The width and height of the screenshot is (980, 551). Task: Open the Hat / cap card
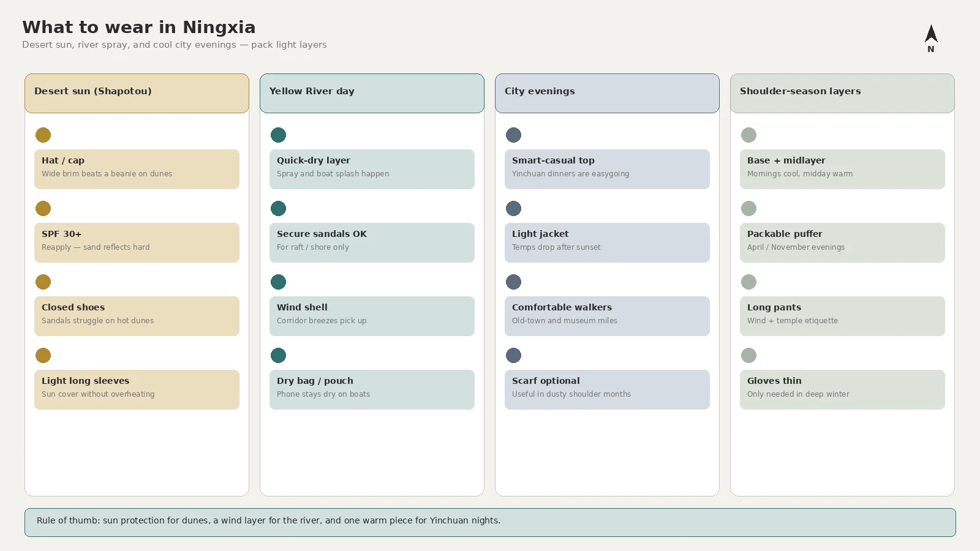(x=137, y=169)
